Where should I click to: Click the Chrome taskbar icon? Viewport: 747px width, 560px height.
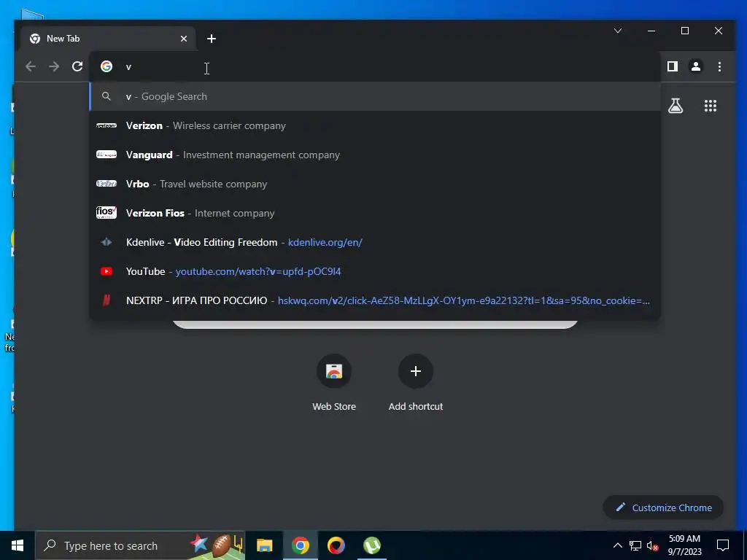pyautogui.click(x=300, y=545)
